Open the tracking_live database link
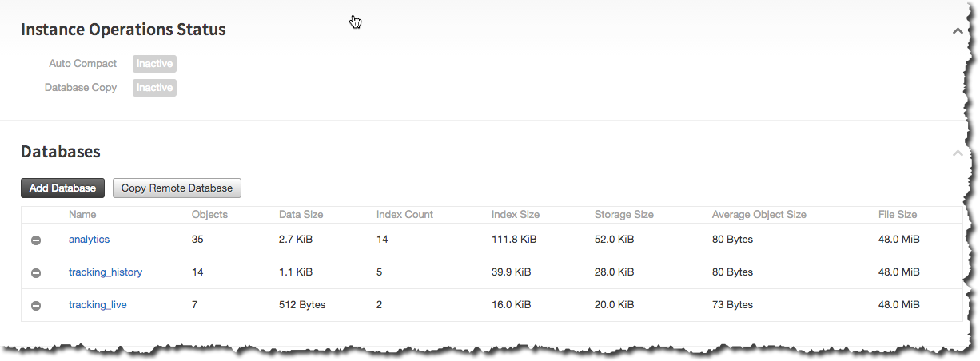The width and height of the screenshot is (980, 361). [x=98, y=305]
